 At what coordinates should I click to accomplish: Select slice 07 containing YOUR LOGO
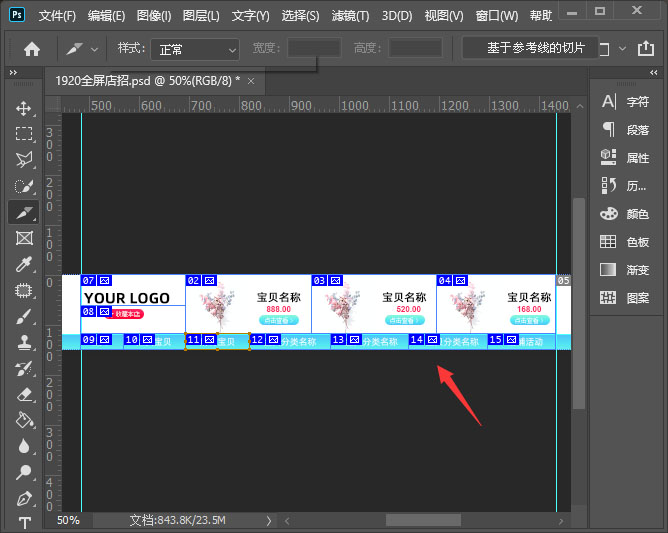click(x=133, y=290)
